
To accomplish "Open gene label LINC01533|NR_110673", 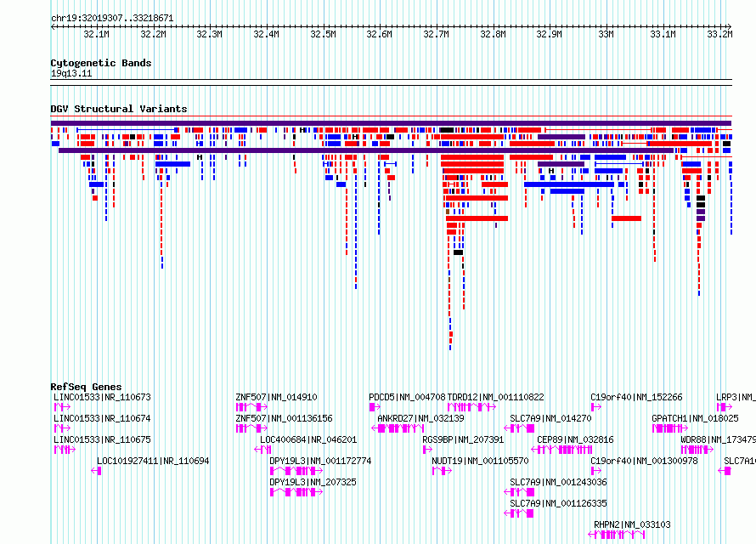I will coord(102,398).
